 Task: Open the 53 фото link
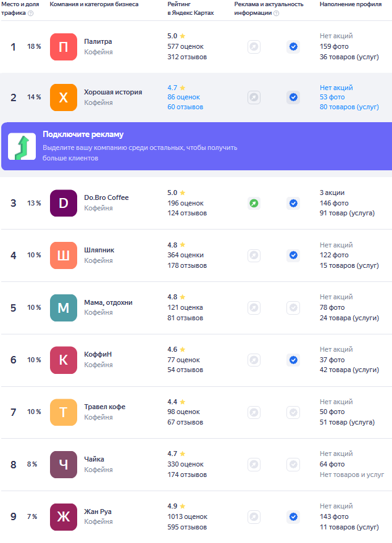point(332,97)
